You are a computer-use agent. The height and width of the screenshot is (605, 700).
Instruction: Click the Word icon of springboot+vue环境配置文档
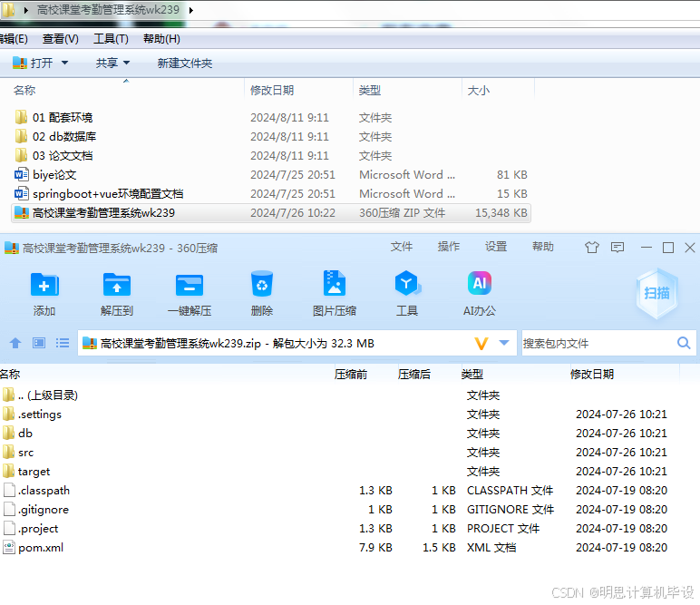pyautogui.click(x=22, y=194)
